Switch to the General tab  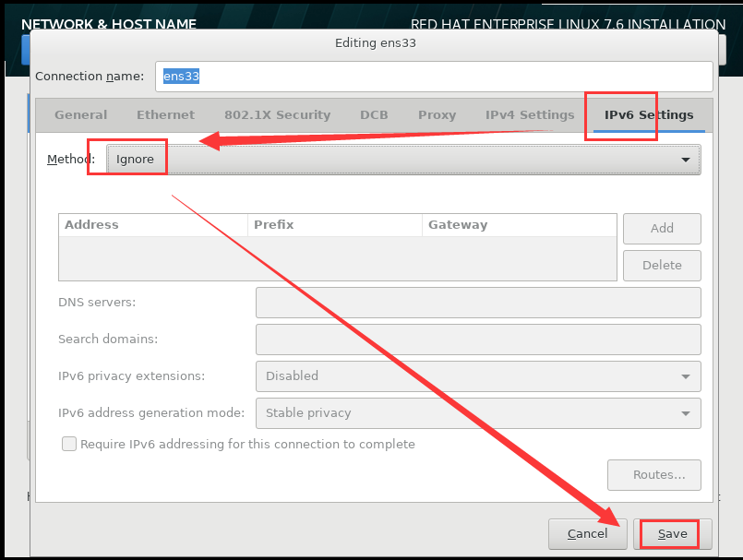79,114
